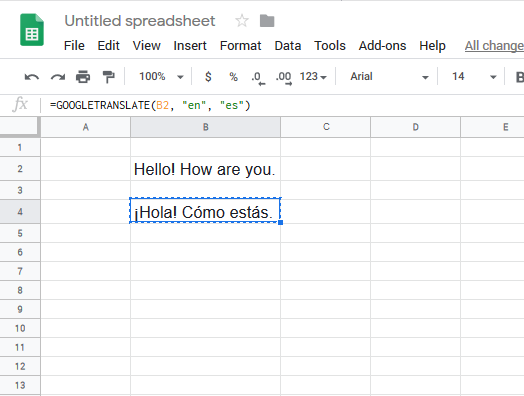Open the File menu
524x396 pixels.
(x=74, y=45)
